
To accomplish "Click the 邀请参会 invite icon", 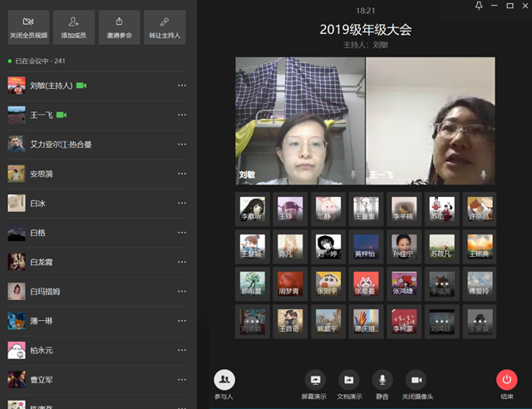I will [x=119, y=27].
